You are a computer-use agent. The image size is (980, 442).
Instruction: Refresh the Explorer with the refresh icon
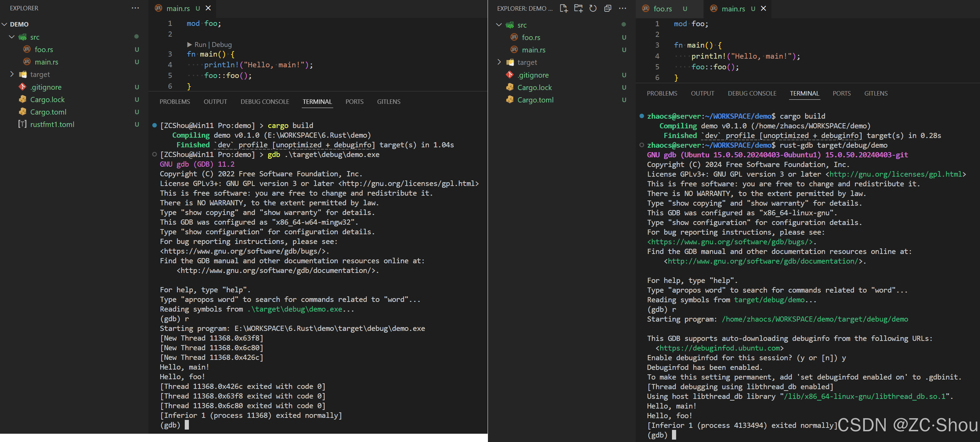point(592,8)
